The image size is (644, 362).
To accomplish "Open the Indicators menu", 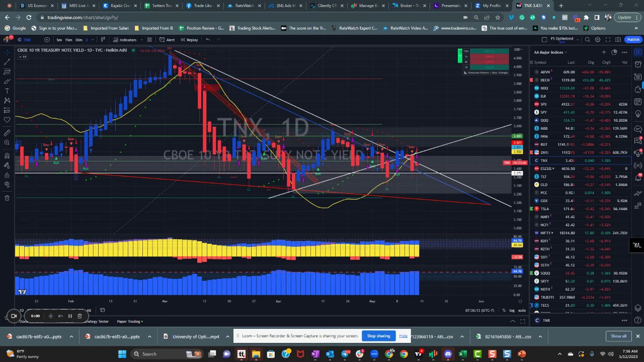I will (125, 40).
